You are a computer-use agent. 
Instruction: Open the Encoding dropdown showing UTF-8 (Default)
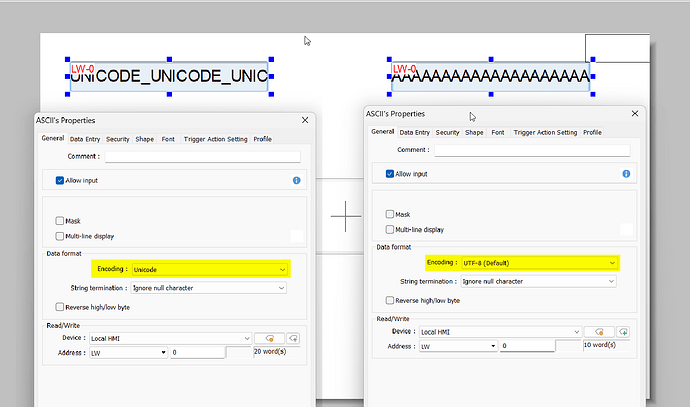[540, 263]
